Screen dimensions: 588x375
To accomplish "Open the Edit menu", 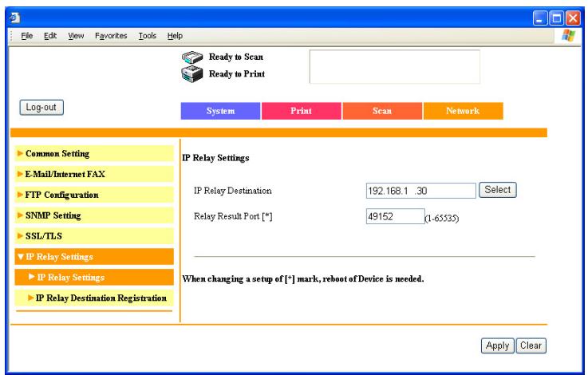I will click(x=50, y=36).
